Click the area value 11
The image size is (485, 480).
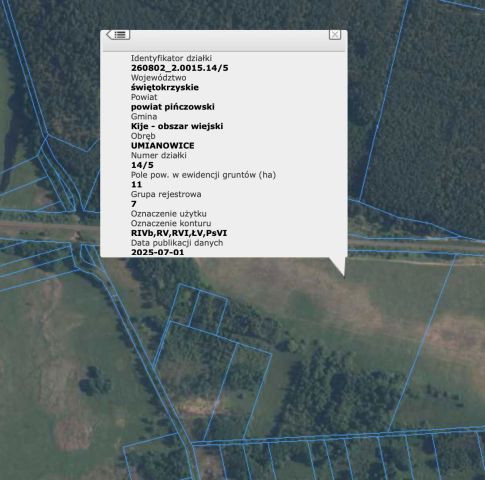point(136,184)
